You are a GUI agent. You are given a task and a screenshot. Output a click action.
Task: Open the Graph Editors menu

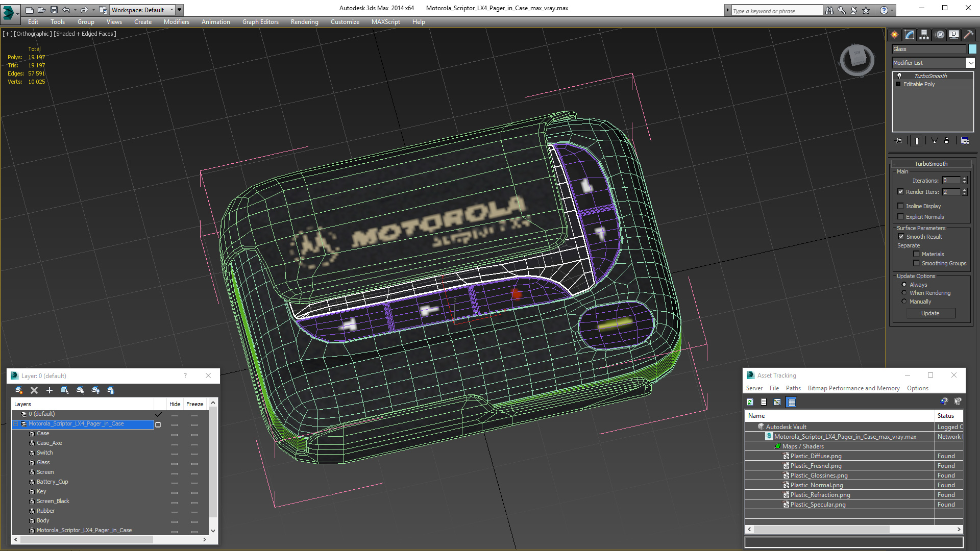(x=260, y=22)
